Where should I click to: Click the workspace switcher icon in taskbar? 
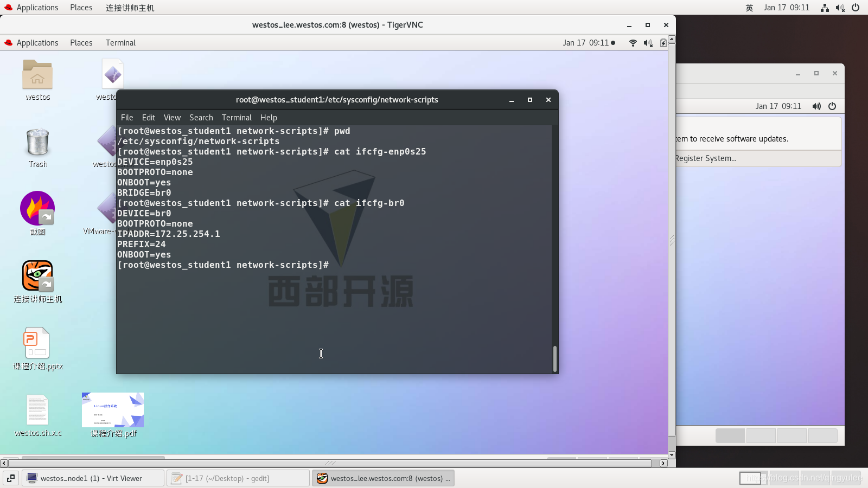click(x=11, y=478)
